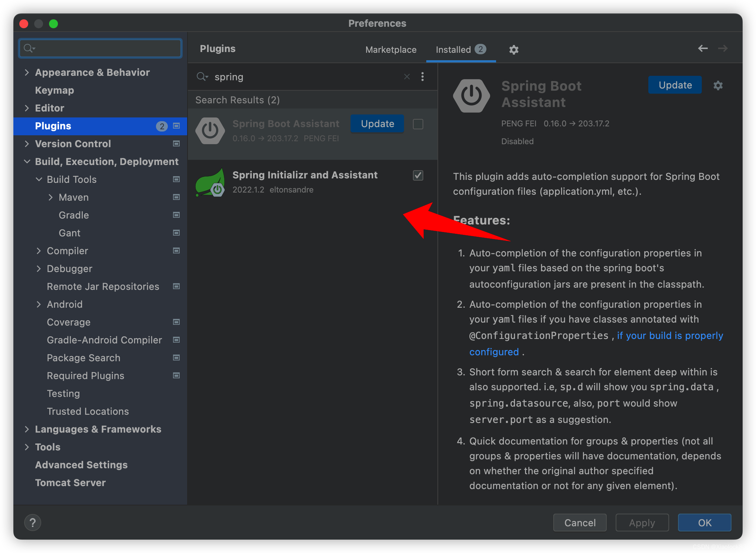Screen dimensions: 756x553
Task: Click the project-level icon on Required Plugins row
Action: [176, 376]
